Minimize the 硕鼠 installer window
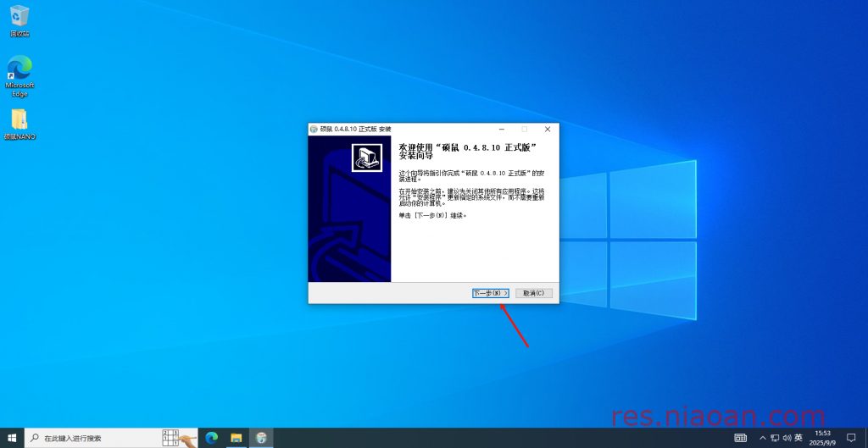The image size is (868, 448). [x=502, y=129]
